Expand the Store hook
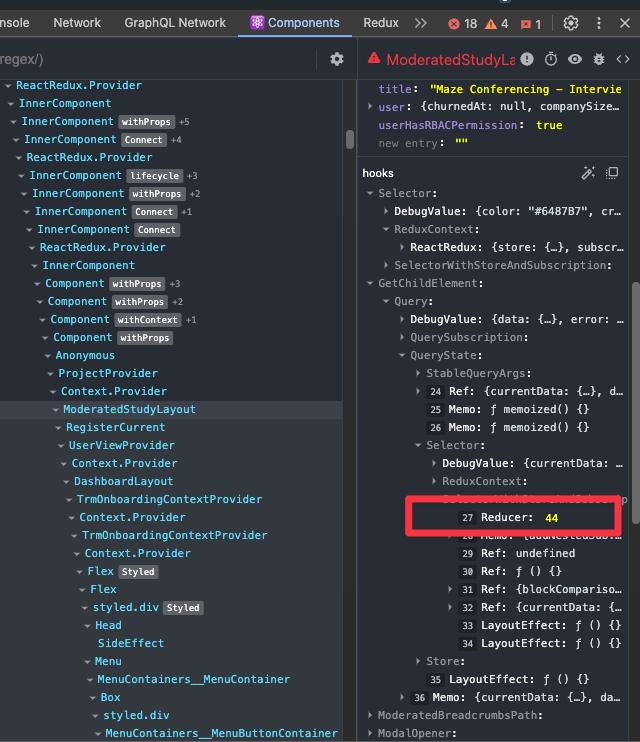Screen dimensions: 640x742 (x=418, y=661)
